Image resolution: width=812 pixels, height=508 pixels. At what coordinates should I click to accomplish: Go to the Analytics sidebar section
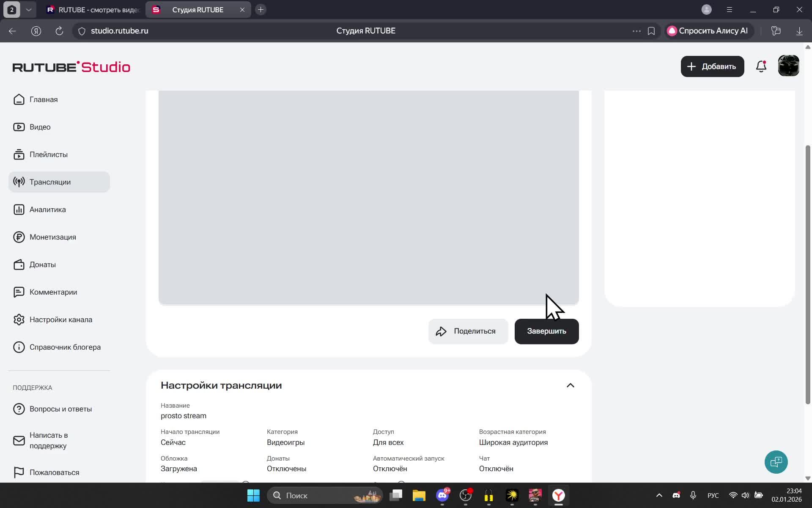click(x=47, y=210)
